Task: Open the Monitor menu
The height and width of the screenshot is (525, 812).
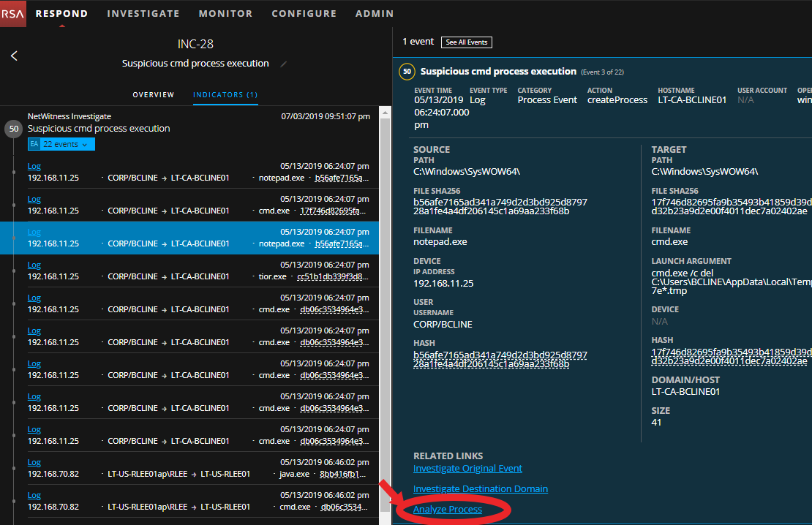Action: tap(225, 13)
